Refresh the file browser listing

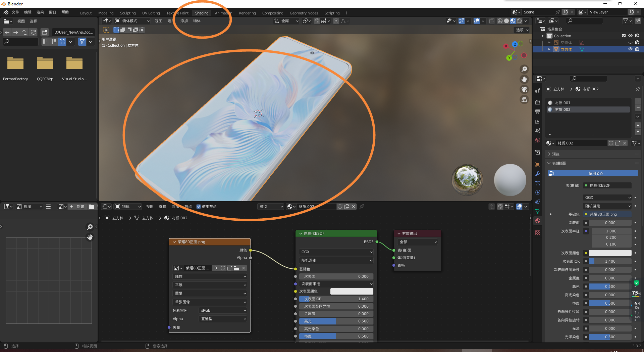tap(33, 32)
